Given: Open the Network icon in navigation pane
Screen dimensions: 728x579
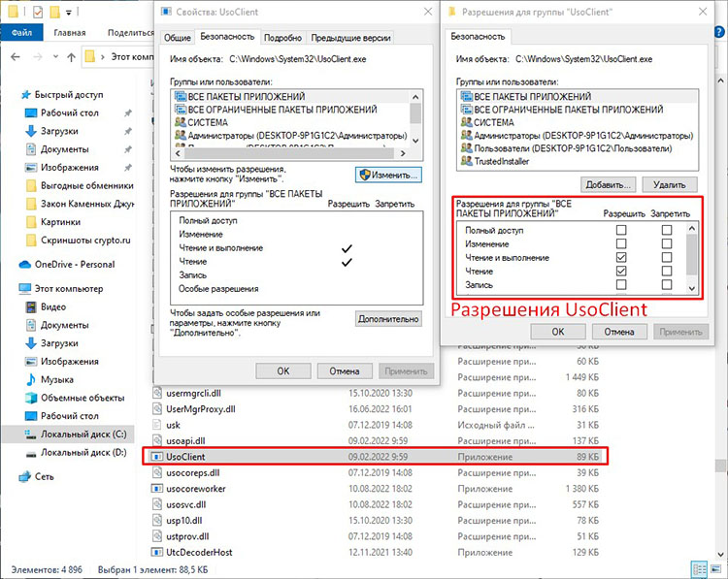Looking at the screenshot, I should point(25,476).
